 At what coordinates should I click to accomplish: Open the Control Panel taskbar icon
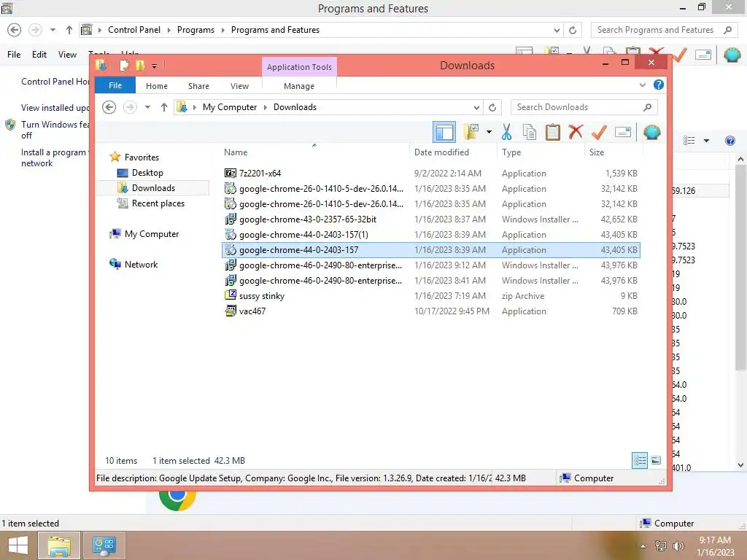104,545
